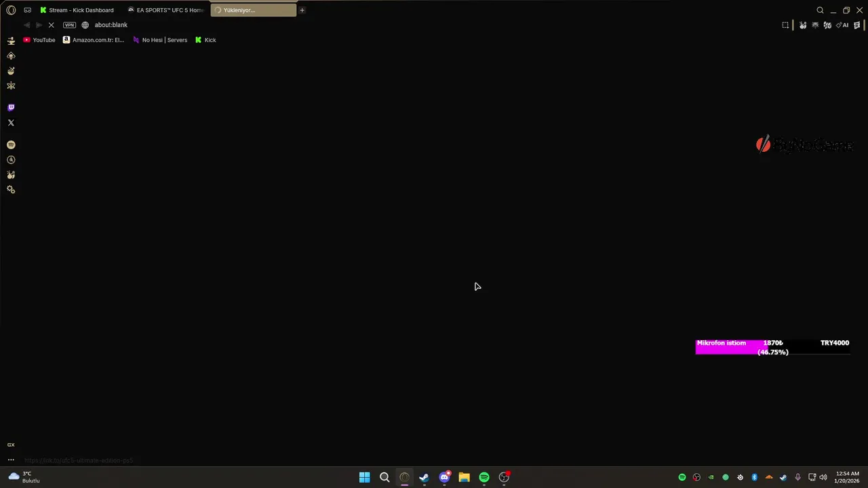
Task: Open volume speaker tray icon
Action: (x=823, y=477)
